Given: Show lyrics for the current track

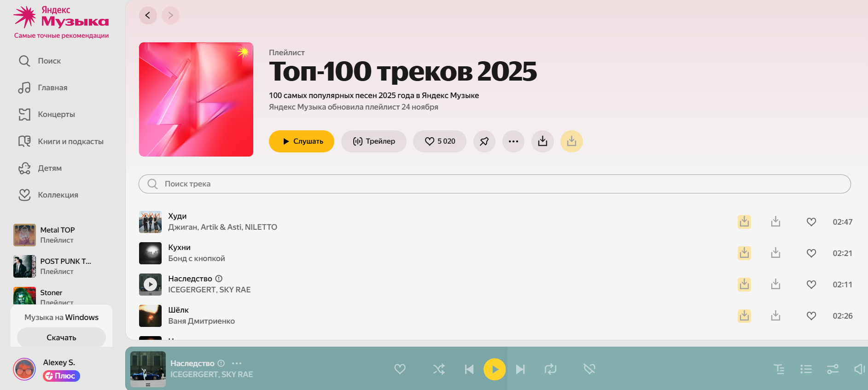Looking at the screenshot, I should [779, 369].
